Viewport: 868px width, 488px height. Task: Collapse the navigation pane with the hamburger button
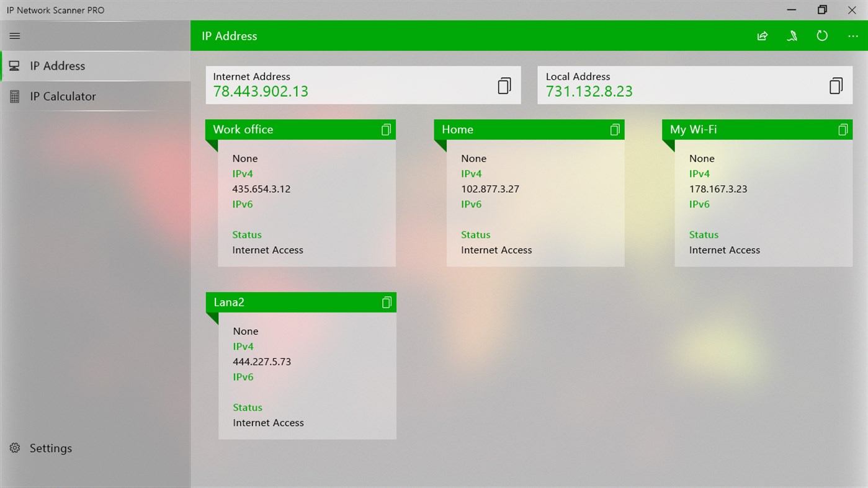click(14, 35)
